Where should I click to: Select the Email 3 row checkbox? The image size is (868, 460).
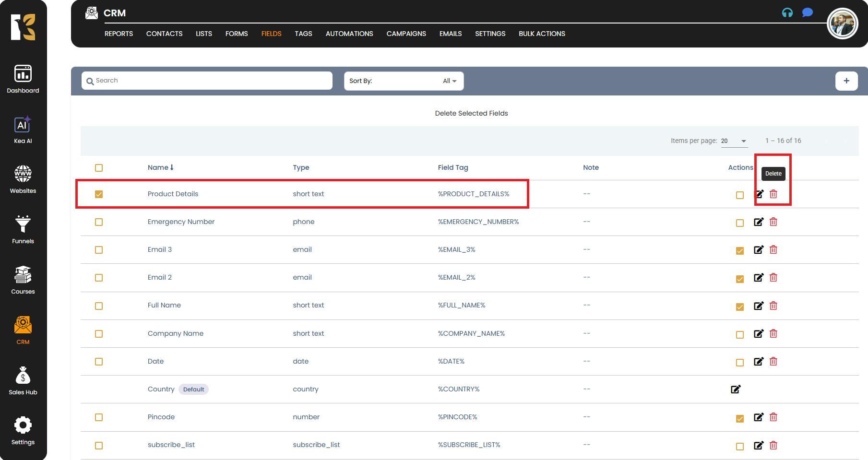(99, 250)
